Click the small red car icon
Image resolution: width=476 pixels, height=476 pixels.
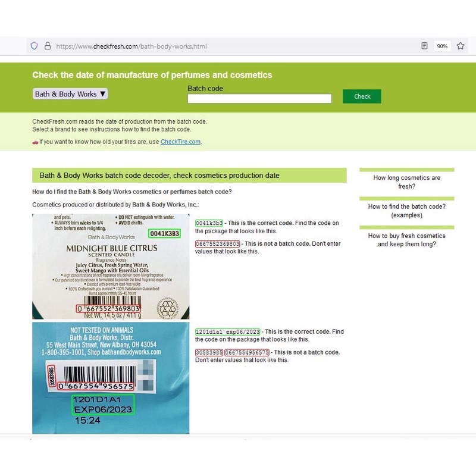coord(35,142)
